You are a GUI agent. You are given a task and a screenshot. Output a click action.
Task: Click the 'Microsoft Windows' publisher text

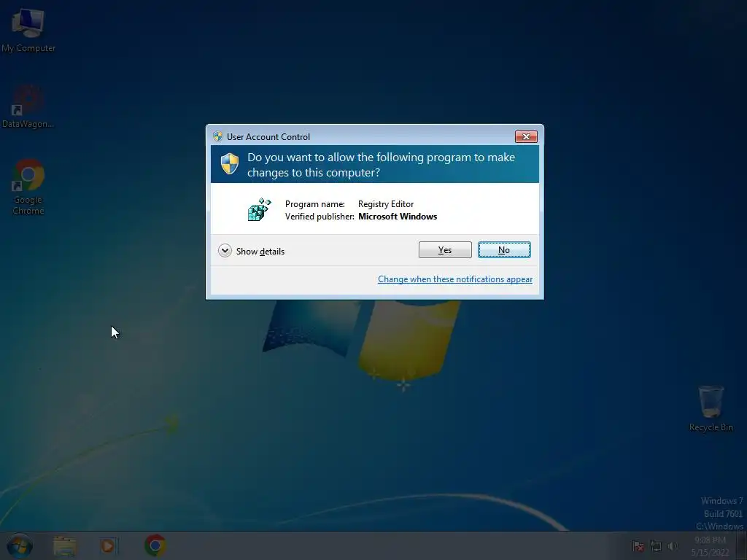point(398,216)
